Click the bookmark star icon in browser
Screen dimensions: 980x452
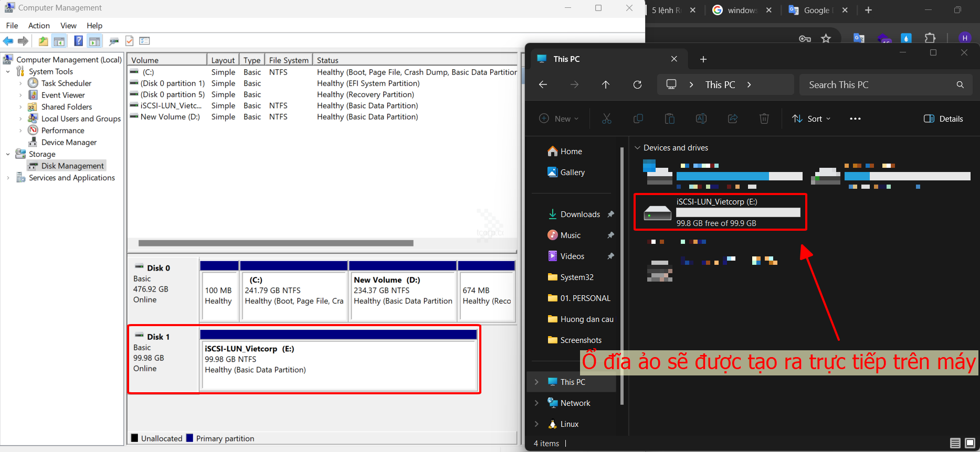pyautogui.click(x=826, y=38)
